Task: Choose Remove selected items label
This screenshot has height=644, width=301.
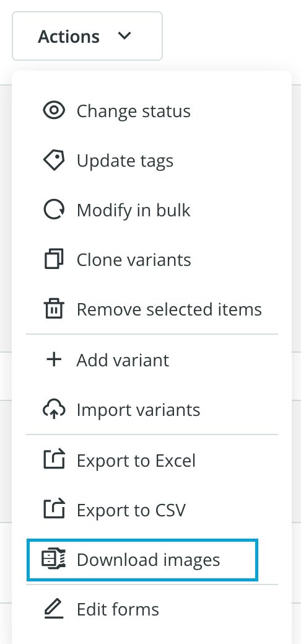Action: pos(169,309)
